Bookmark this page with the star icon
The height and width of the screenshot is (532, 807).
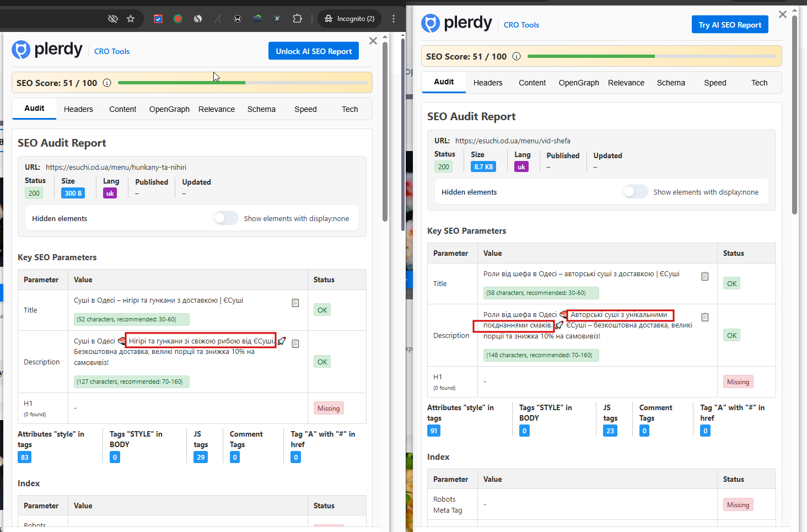[x=131, y=19]
